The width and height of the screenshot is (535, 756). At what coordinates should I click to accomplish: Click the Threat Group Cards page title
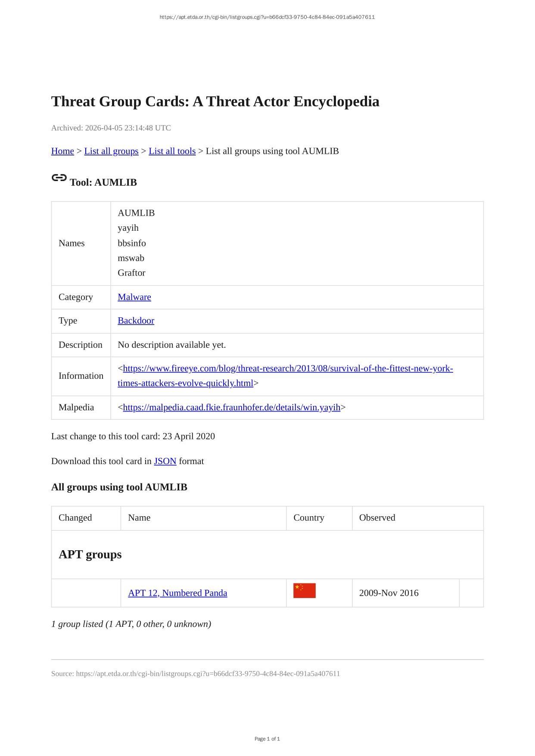coord(215,102)
